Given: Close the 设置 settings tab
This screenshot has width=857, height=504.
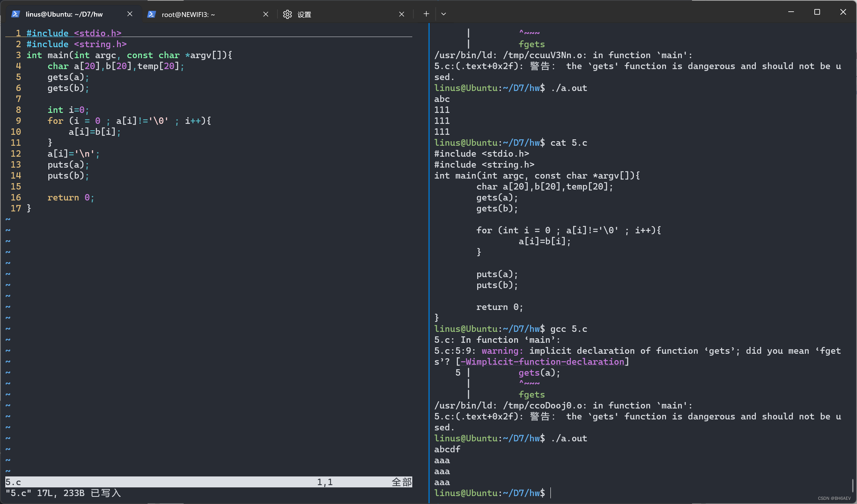Looking at the screenshot, I should coord(402,14).
